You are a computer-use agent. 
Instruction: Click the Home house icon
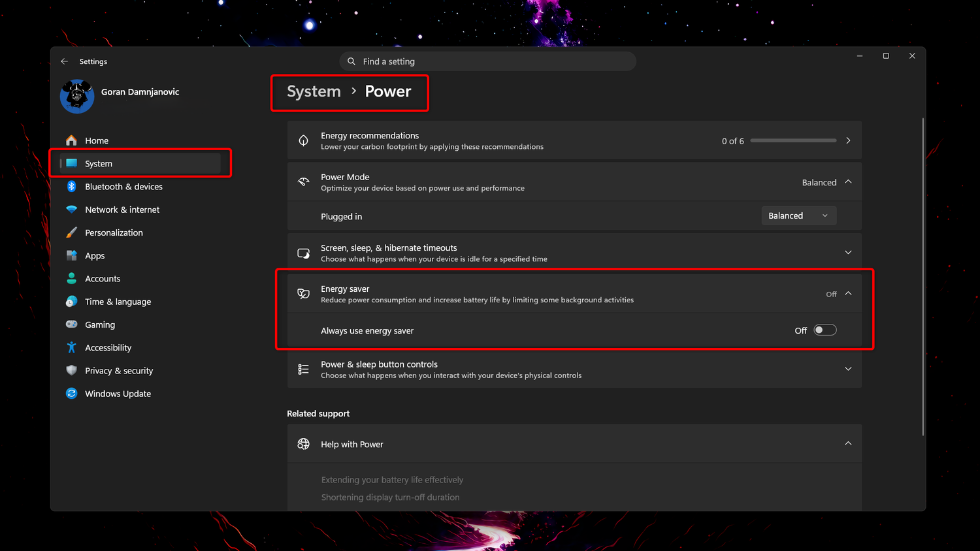click(x=72, y=140)
